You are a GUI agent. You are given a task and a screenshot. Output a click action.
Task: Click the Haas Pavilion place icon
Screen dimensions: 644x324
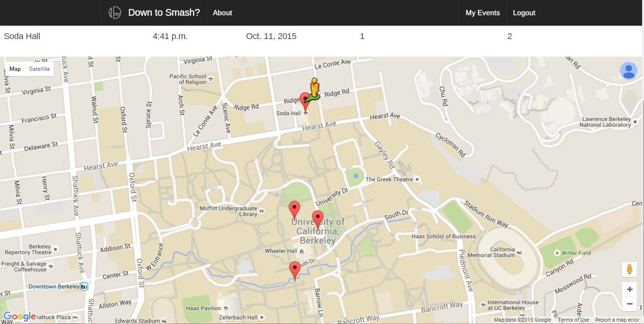coord(226,308)
